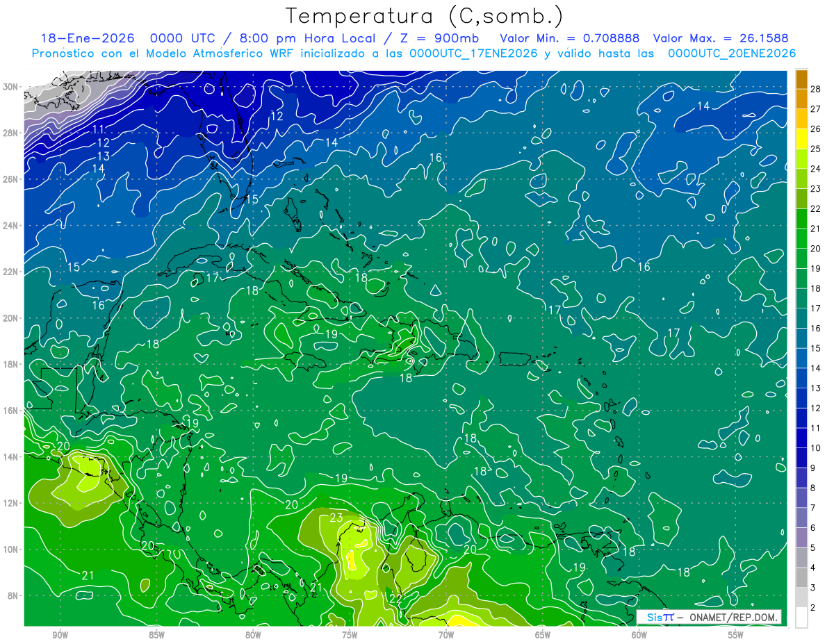Click the legend value label 28
The width and height of the screenshot is (834, 644).
pos(815,88)
